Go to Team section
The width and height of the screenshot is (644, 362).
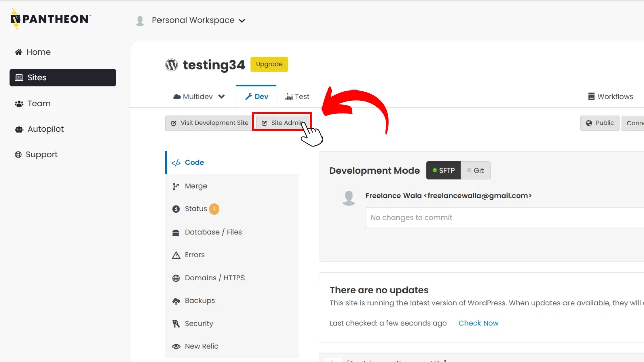point(33,104)
